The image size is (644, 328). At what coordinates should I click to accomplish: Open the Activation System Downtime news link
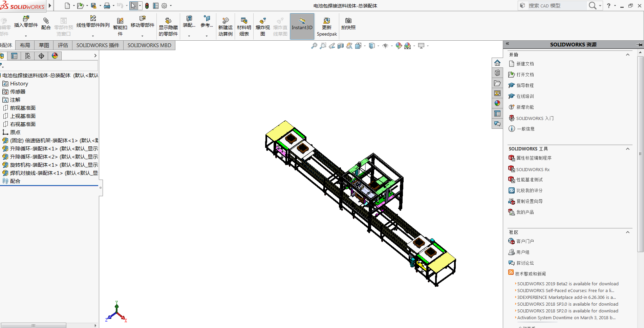[x=566, y=318]
